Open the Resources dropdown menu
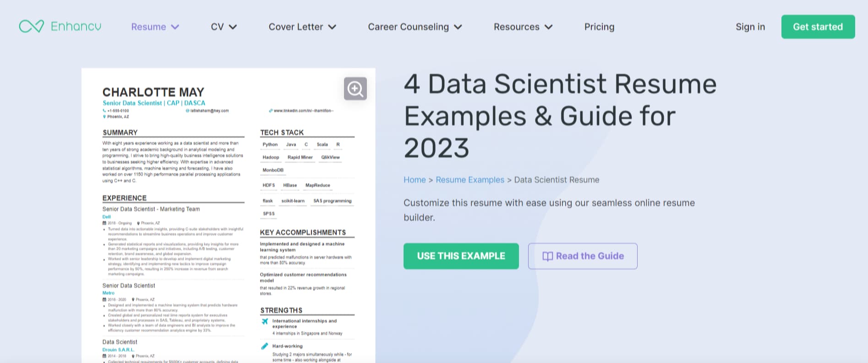868x363 pixels. point(523,27)
